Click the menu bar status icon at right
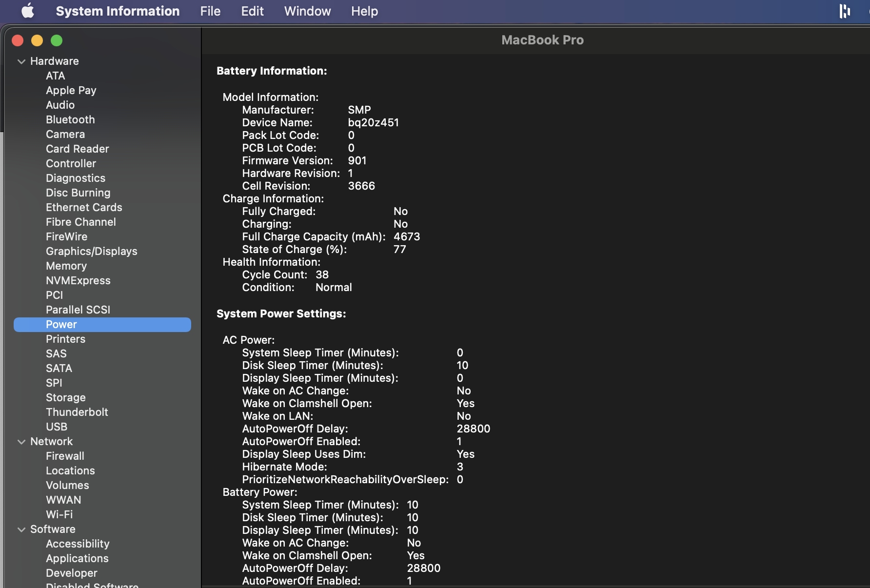Screen dimensions: 870x588 845,11
